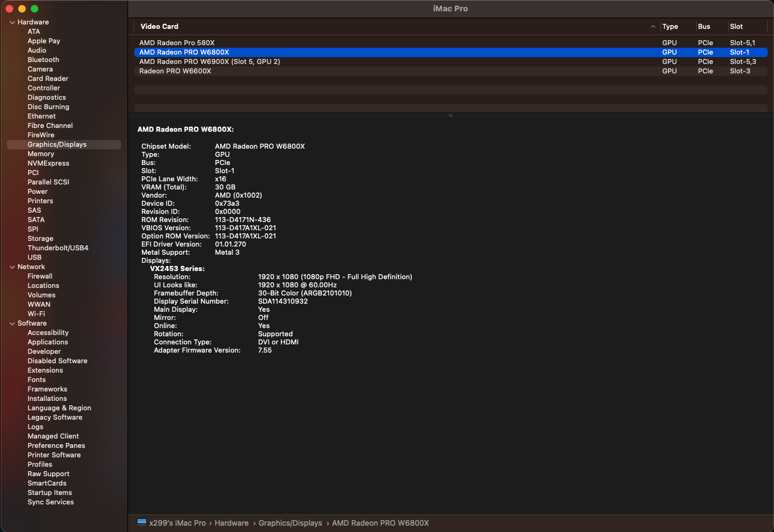
Task: Select Radeon PRO W6600X row
Action: coord(451,71)
